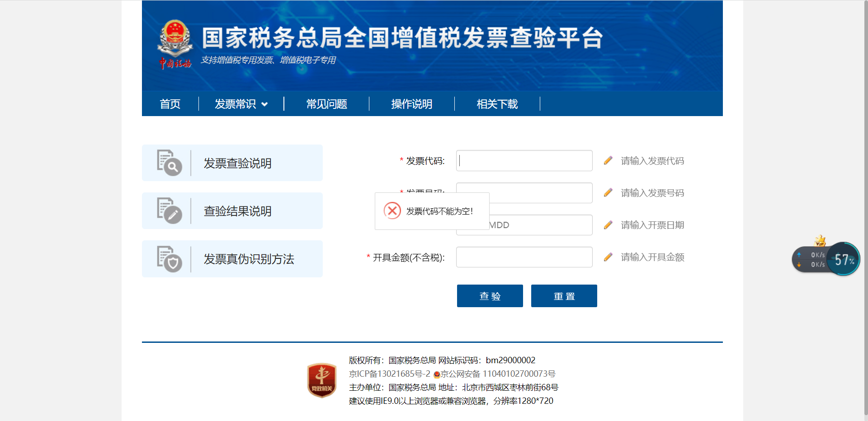Click the 57% network speed floating widget
868x421 pixels.
(x=843, y=259)
